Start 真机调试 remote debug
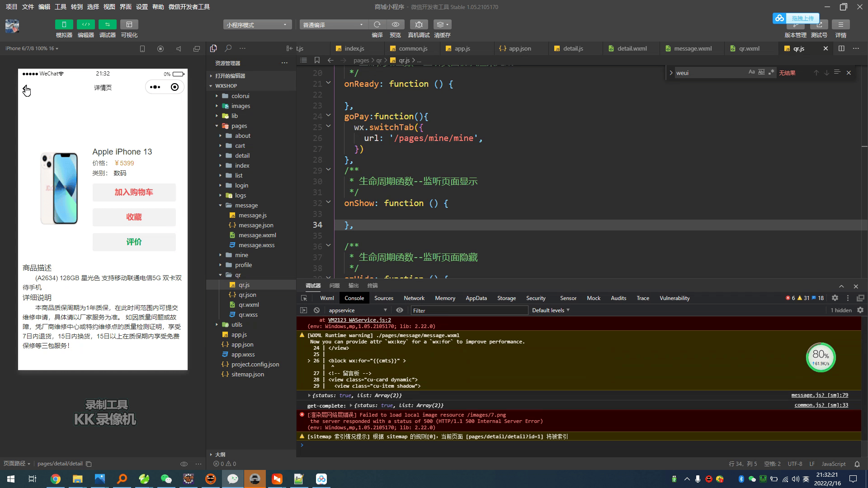The height and width of the screenshot is (488, 868). pyautogui.click(x=419, y=24)
